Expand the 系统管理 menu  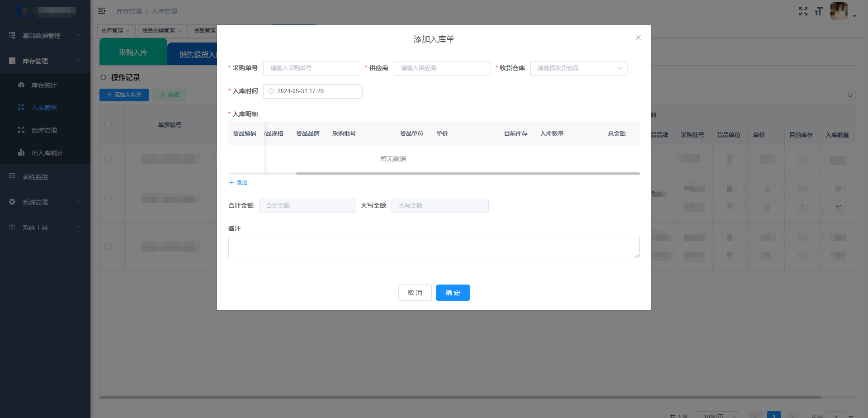(79, 202)
